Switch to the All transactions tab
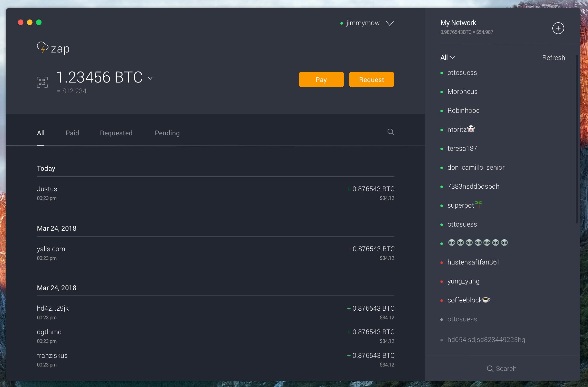The image size is (588, 387). (41, 133)
